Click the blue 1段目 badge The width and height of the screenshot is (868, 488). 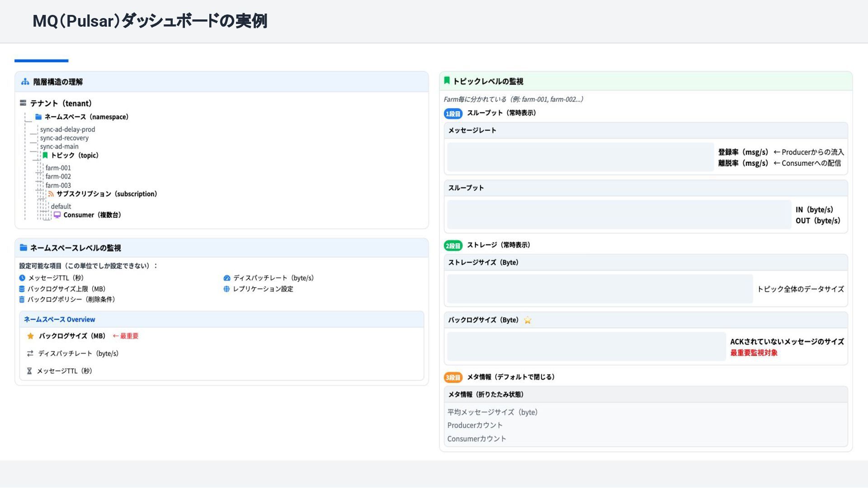click(x=453, y=114)
